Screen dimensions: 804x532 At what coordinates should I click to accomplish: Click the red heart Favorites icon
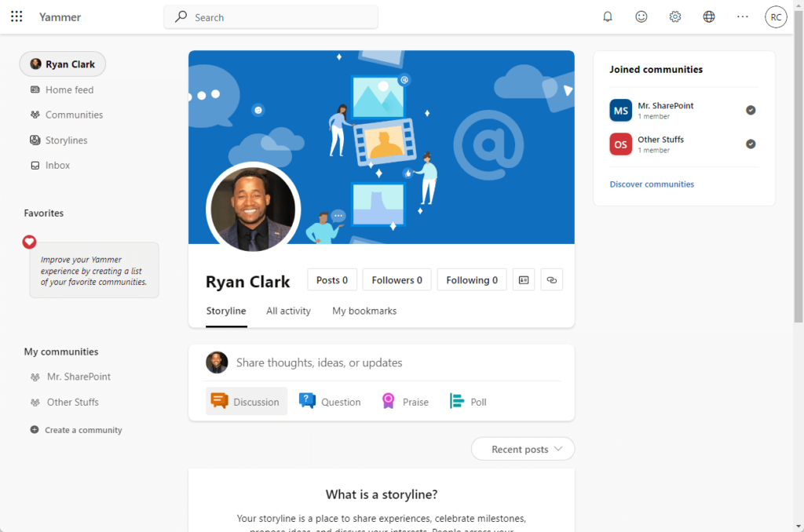[x=29, y=242]
